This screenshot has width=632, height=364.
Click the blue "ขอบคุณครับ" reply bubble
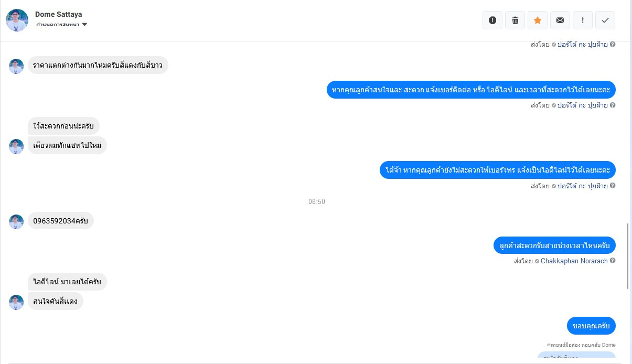(591, 326)
